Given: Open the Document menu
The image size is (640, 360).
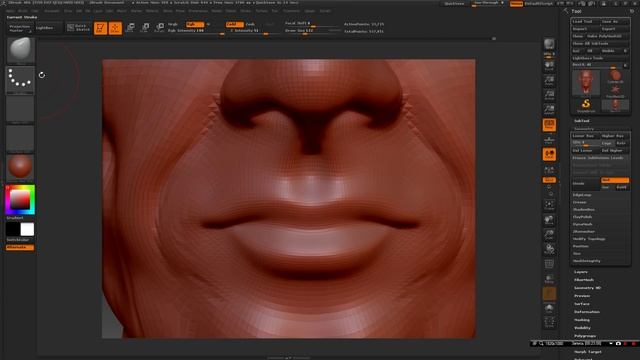Looking at the screenshot, I should coord(52,11).
